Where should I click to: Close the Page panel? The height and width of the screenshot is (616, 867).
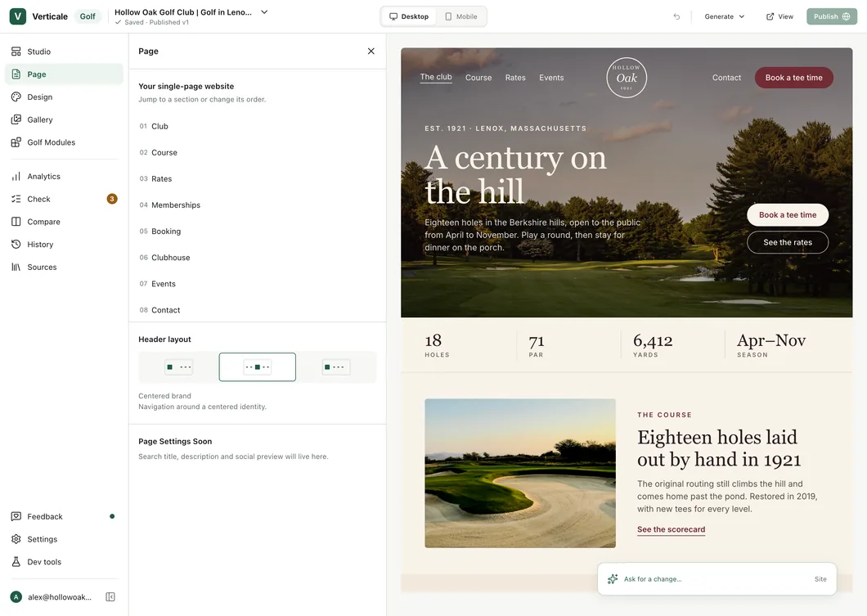point(371,51)
